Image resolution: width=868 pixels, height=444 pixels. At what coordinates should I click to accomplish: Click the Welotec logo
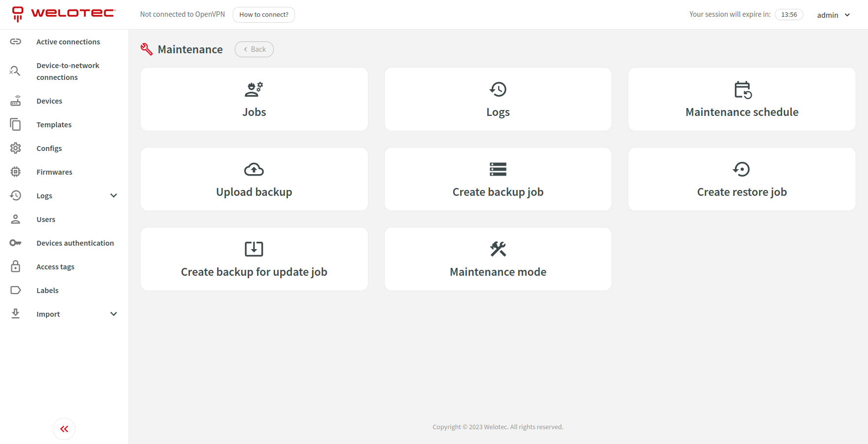64,14
